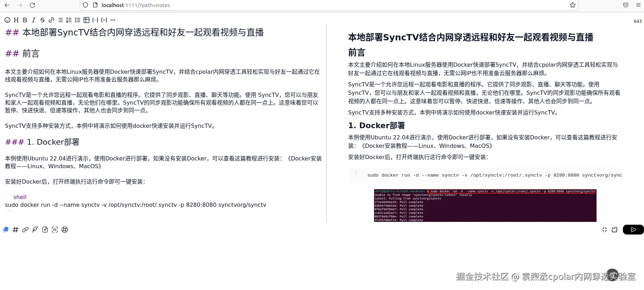Send the note with the black button
Viewport: 644px width, 290px height.
point(633,230)
